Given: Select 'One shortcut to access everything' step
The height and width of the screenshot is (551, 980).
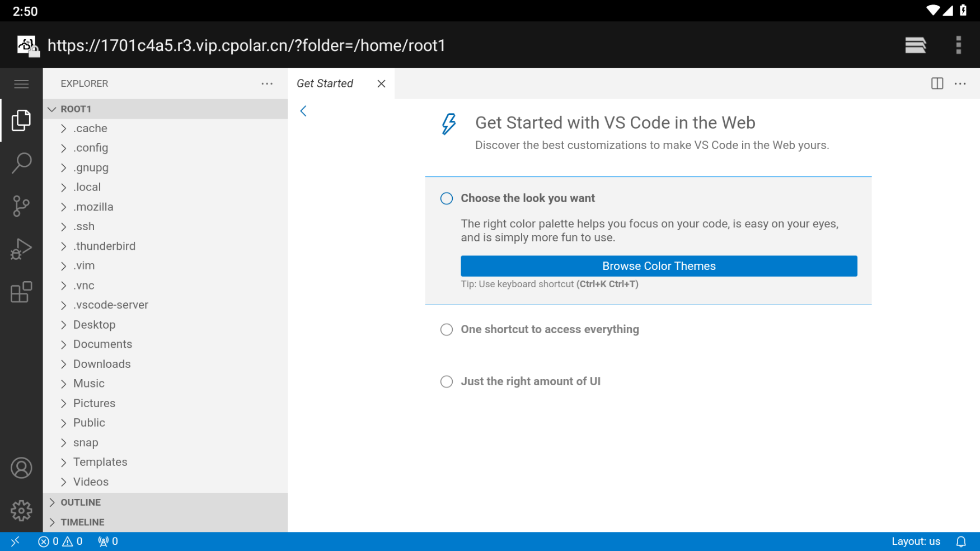Looking at the screenshot, I should [549, 329].
